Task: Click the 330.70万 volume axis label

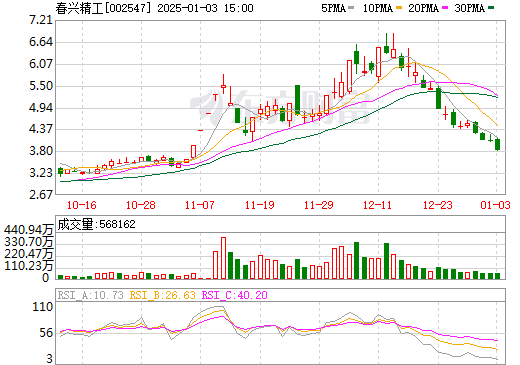Action: click(28, 242)
